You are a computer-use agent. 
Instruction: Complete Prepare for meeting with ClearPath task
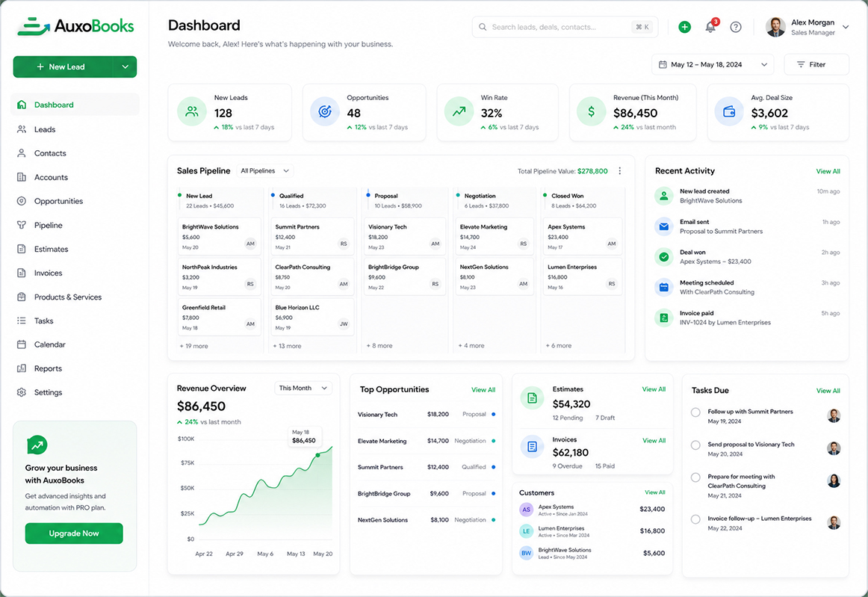pos(696,477)
